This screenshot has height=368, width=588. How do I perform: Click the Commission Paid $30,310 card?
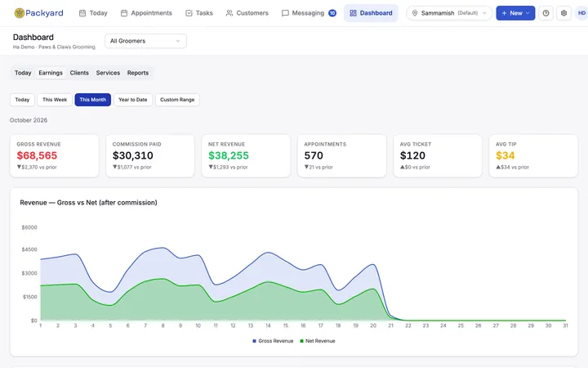(x=150, y=156)
